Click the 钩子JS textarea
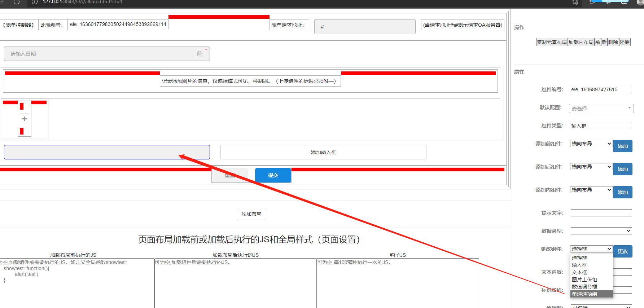Image resolution: width=644 pixels, height=308 pixels. (x=398, y=283)
